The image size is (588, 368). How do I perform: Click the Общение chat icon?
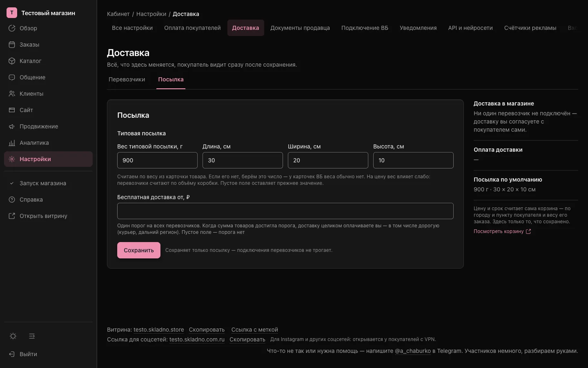click(12, 77)
